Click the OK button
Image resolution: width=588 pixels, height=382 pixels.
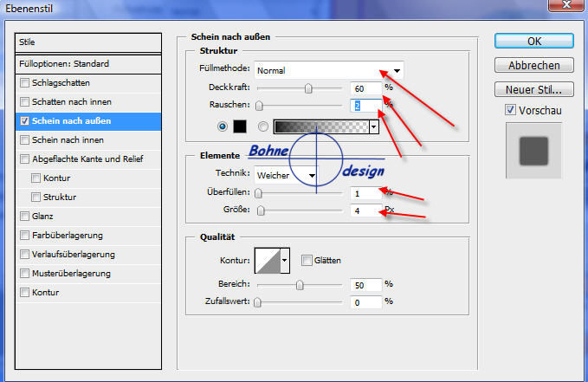534,41
